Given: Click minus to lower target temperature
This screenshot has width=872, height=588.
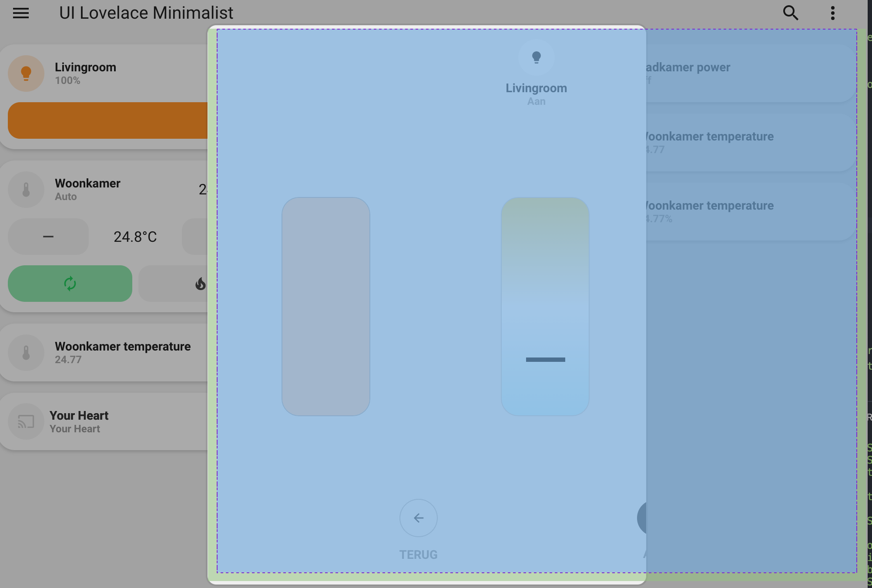Looking at the screenshot, I should pos(48,236).
